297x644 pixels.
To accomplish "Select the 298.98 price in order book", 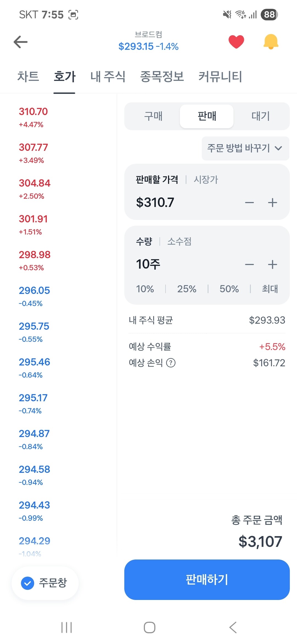I will pyautogui.click(x=35, y=255).
